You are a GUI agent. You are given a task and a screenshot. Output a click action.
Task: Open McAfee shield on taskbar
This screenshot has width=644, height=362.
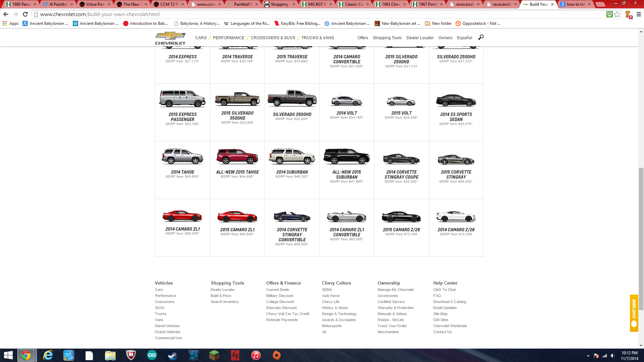131,355
